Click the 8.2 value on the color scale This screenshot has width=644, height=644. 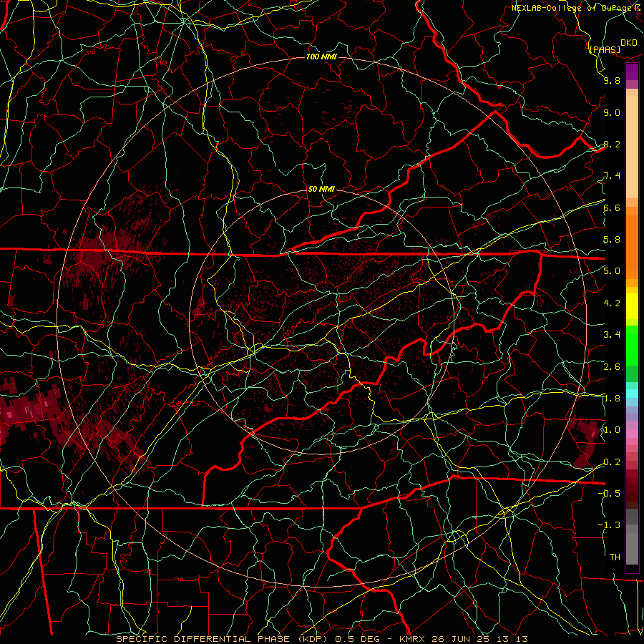click(612, 144)
